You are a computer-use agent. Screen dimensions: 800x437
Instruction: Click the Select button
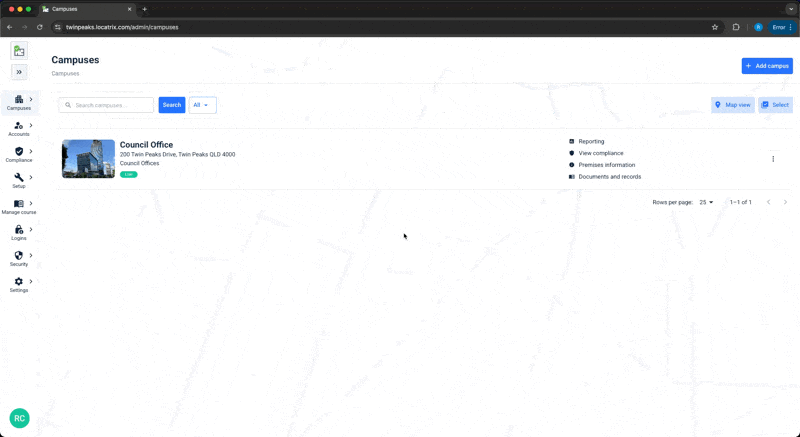[x=775, y=105]
